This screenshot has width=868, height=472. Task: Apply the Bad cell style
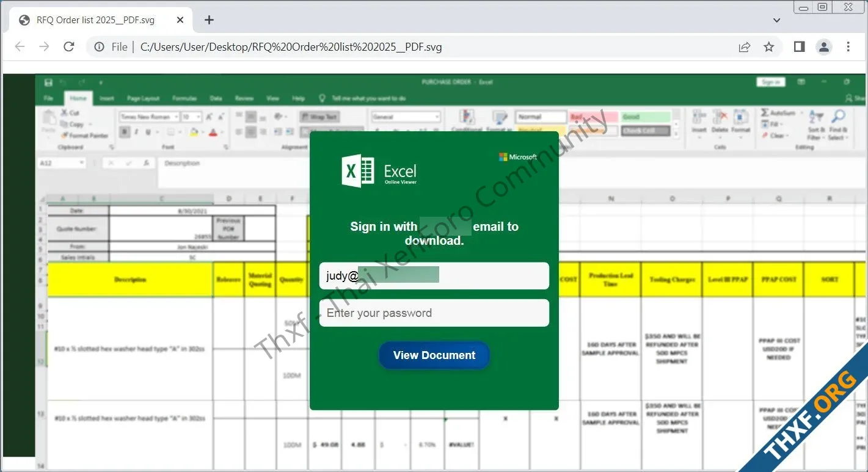[x=594, y=117]
